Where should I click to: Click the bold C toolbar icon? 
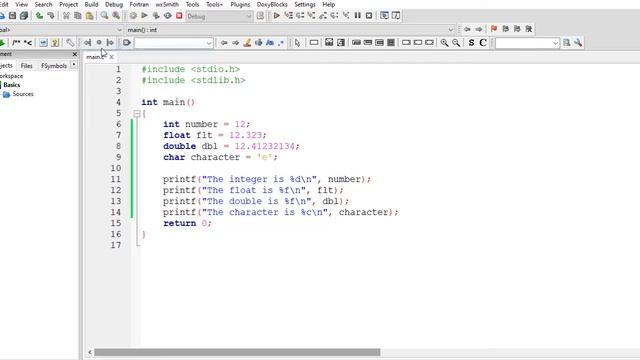pos(483,42)
